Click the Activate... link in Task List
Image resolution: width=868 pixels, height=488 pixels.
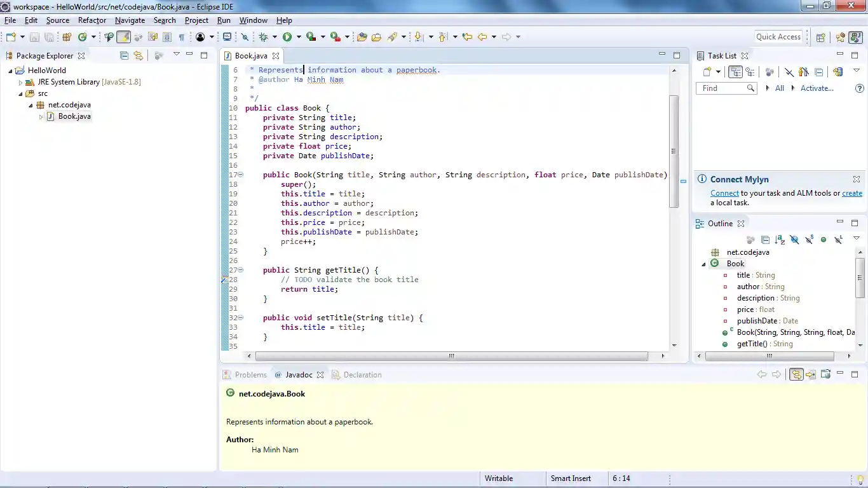point(817,88)
